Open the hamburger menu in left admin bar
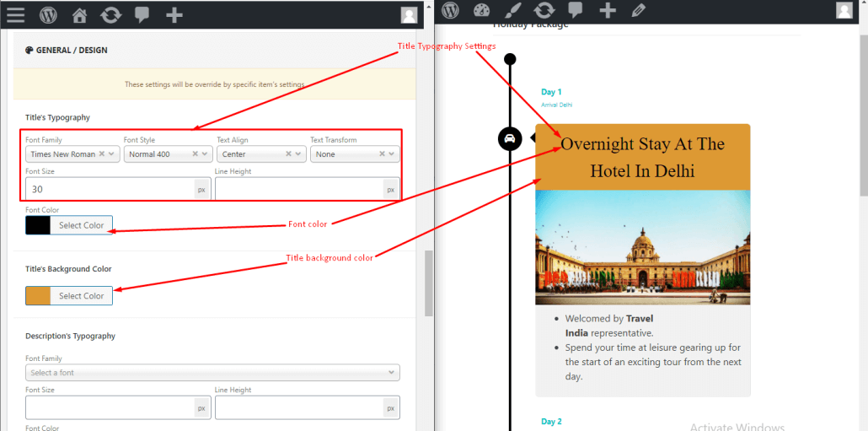Viewport: 868px width, 431px height. pos(15,15)
